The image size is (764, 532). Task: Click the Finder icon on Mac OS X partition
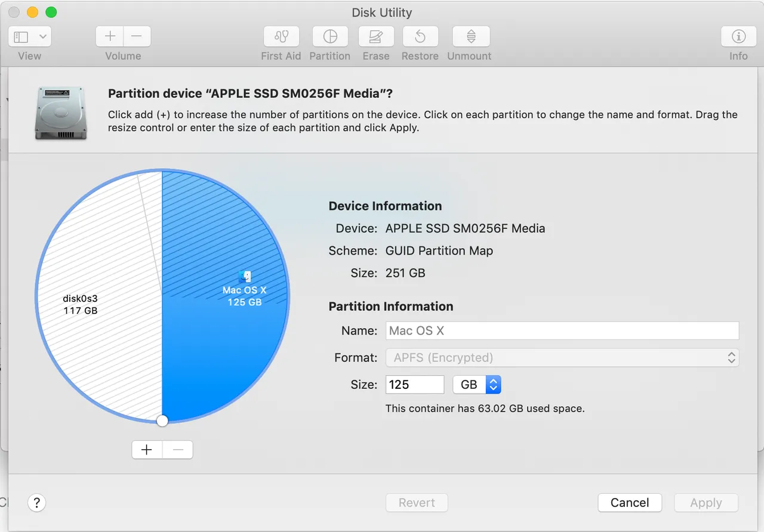(x=245, y=277)
